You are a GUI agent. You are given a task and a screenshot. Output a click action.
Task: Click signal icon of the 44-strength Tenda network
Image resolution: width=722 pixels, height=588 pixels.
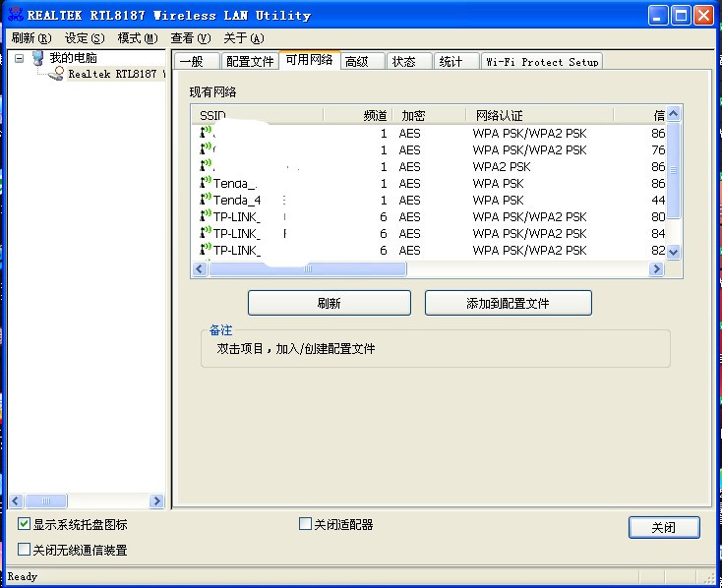coord(206,200)
